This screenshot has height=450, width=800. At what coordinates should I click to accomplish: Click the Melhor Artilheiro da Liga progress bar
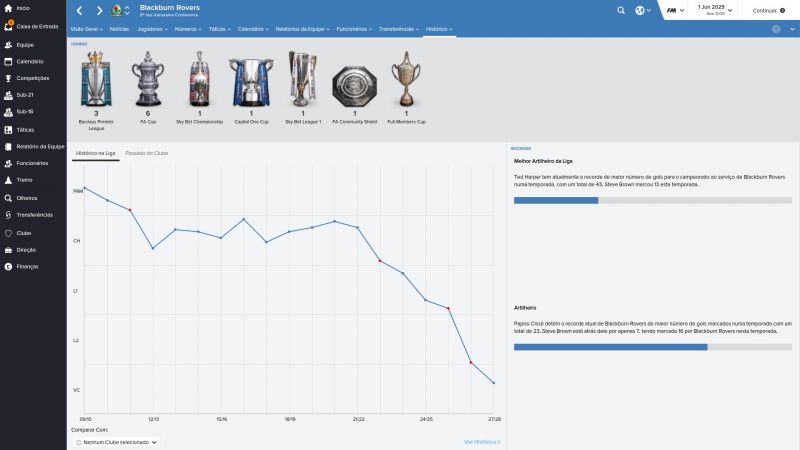pos(652,200)
